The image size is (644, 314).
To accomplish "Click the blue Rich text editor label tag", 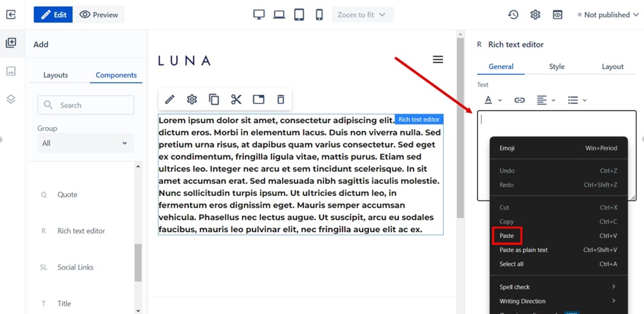I will click(x=419, y=119).
